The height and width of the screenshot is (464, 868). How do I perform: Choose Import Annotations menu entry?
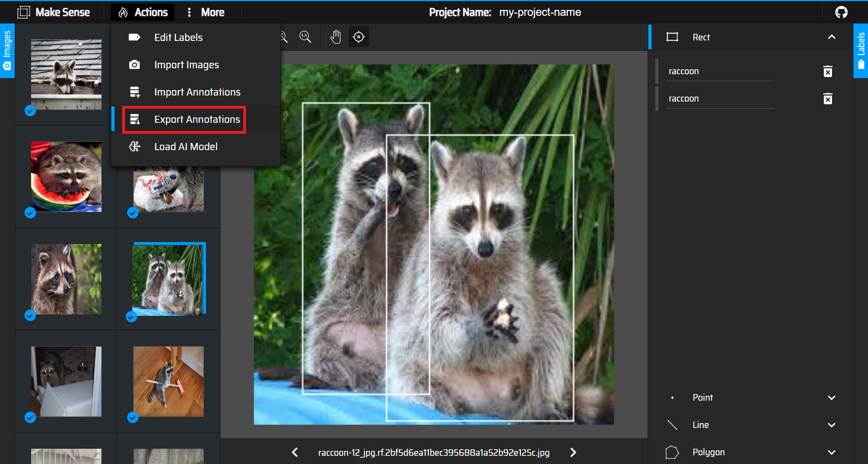tap(196, 92)
